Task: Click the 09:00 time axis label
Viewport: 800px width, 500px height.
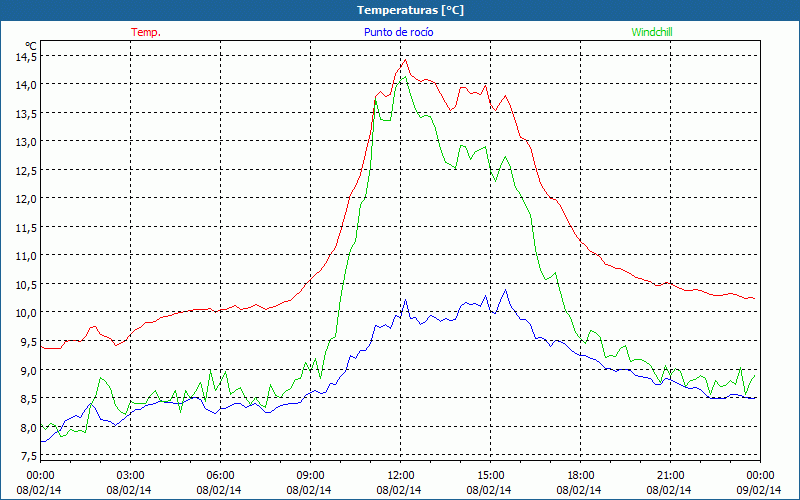Action: 310,476
